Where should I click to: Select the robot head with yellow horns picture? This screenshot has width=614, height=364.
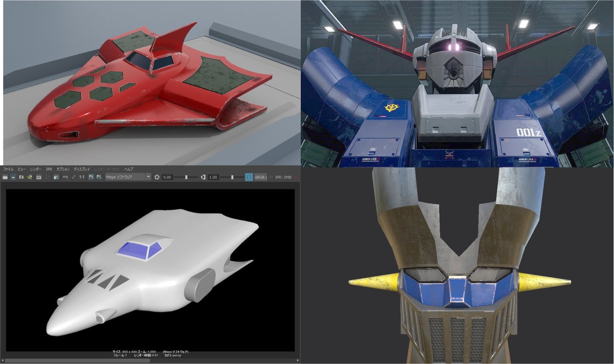457,265
